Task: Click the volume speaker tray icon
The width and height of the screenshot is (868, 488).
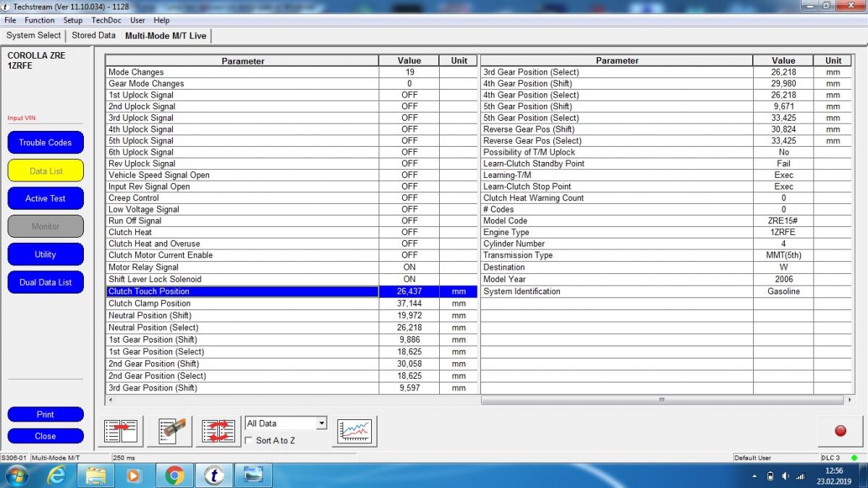Action: (x=786, y=476)
